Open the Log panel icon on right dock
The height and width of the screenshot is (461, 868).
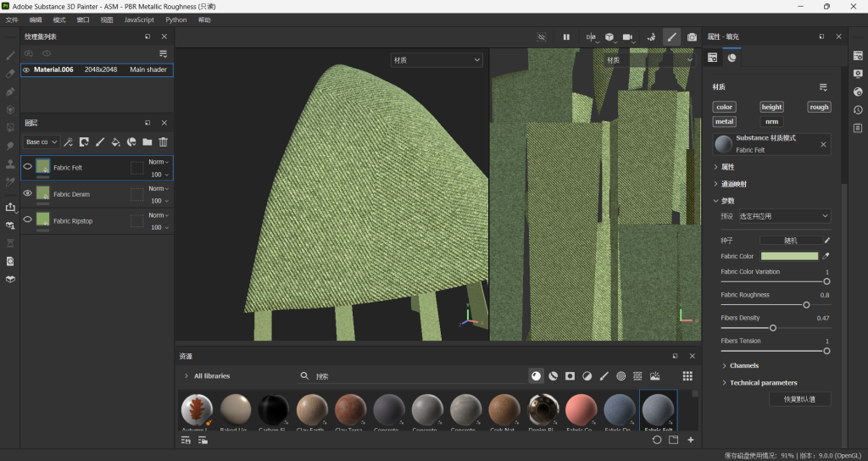(x=858, y=129)
